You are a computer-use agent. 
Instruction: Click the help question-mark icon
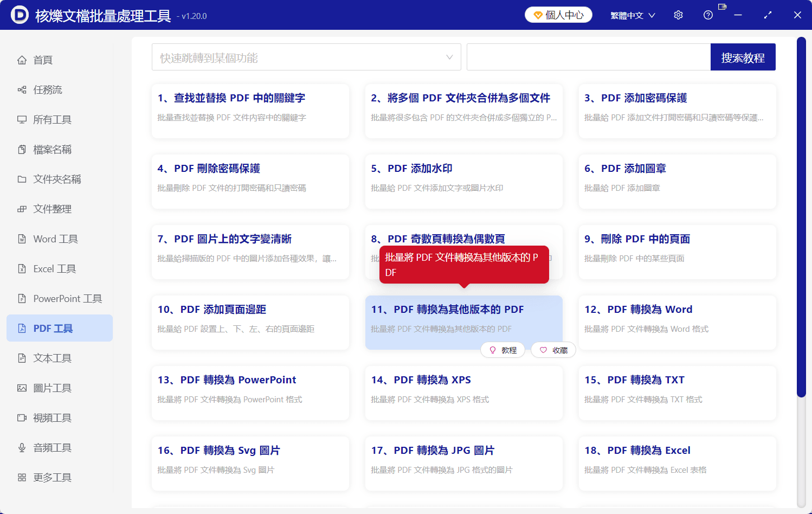(708, 15)
